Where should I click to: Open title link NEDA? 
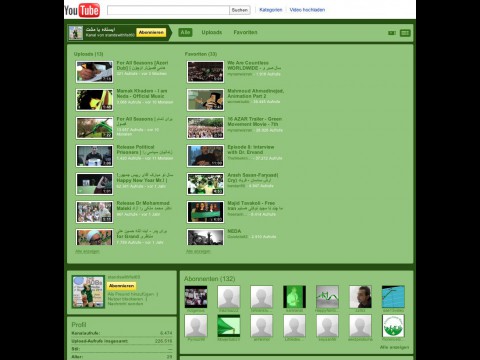click(234, 231)
